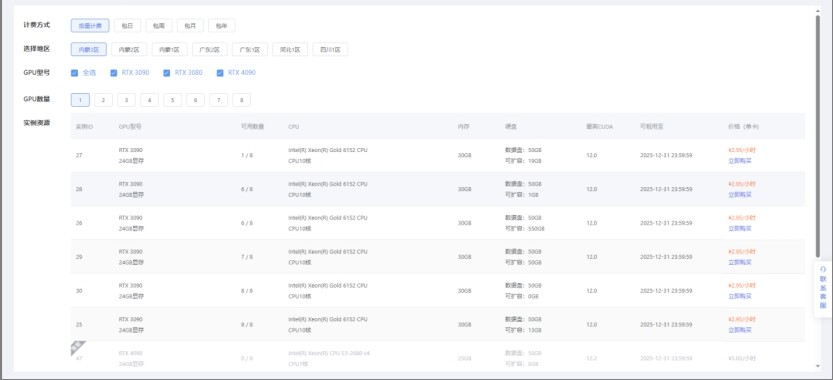The image size is (833, 380).
Task: Choose the 内蒙2区 region
Action: point(129,49)
